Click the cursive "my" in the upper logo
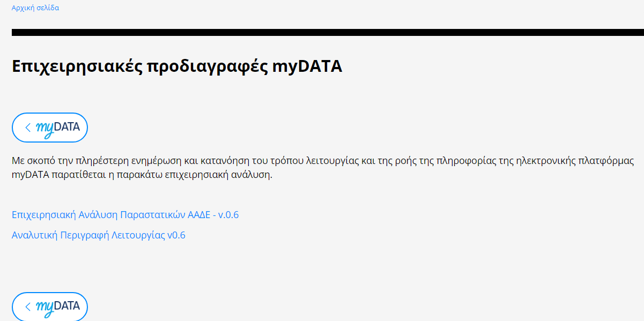Viewport: 644px width, 321px height. point(45,129)
